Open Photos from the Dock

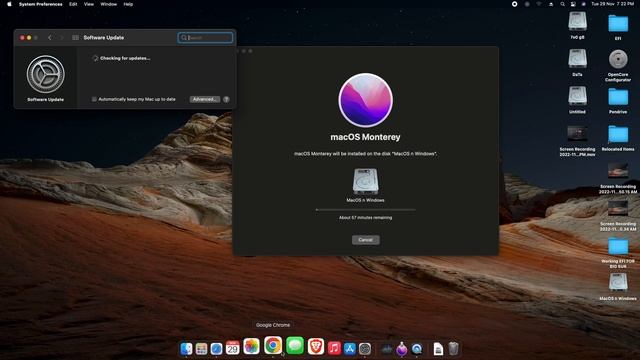tap(251, 346)
